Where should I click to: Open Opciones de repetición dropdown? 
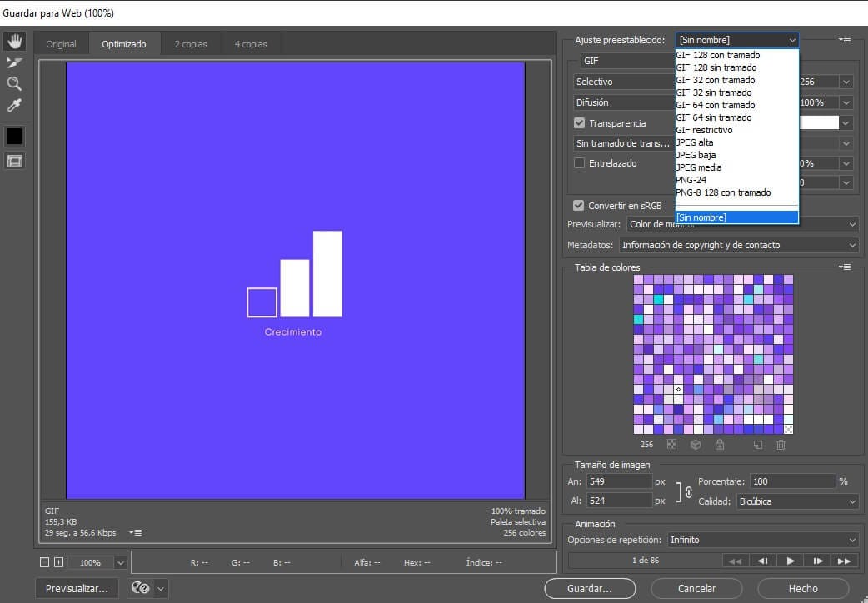762,540
